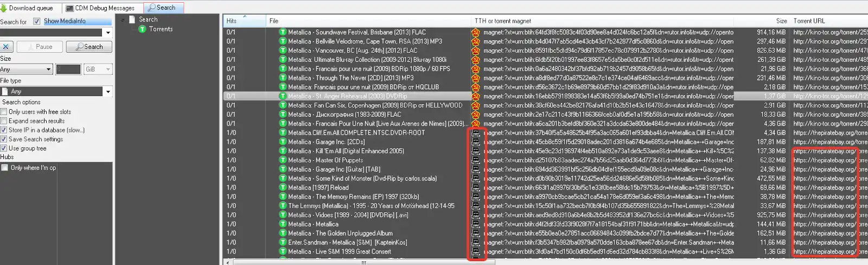The width and height of the screenshot is (868, 265).
Task: Click pirate bay icon in Metallica - Metallica row
Action: [476, 224]
